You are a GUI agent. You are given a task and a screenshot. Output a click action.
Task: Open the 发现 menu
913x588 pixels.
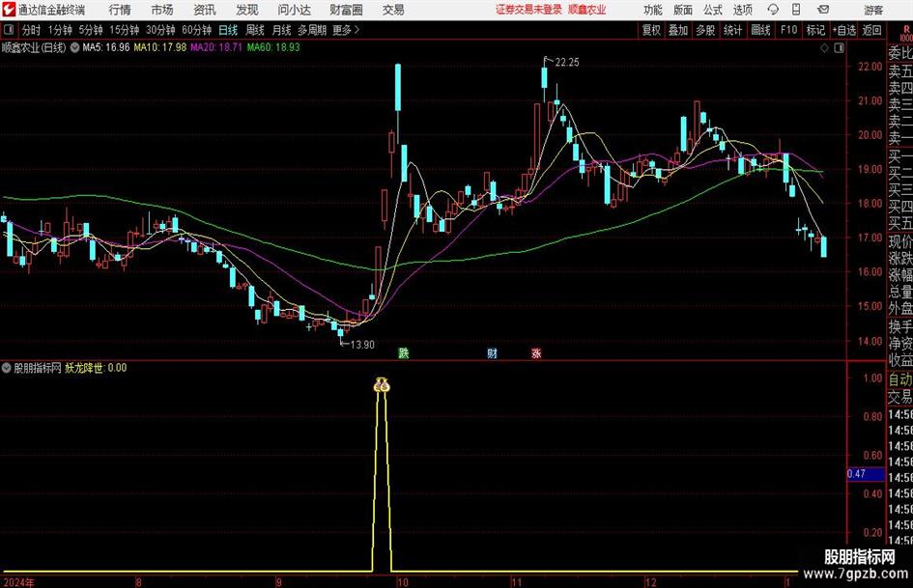pos(247,10)
